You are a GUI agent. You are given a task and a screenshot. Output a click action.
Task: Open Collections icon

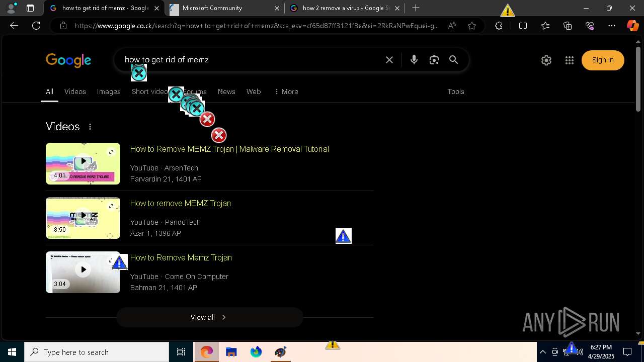568,26
